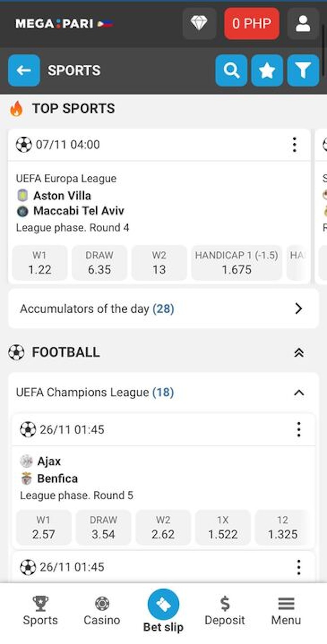Go back using the arrow button
This screenshot has height=644, width=327.
(x=24, y=71)
